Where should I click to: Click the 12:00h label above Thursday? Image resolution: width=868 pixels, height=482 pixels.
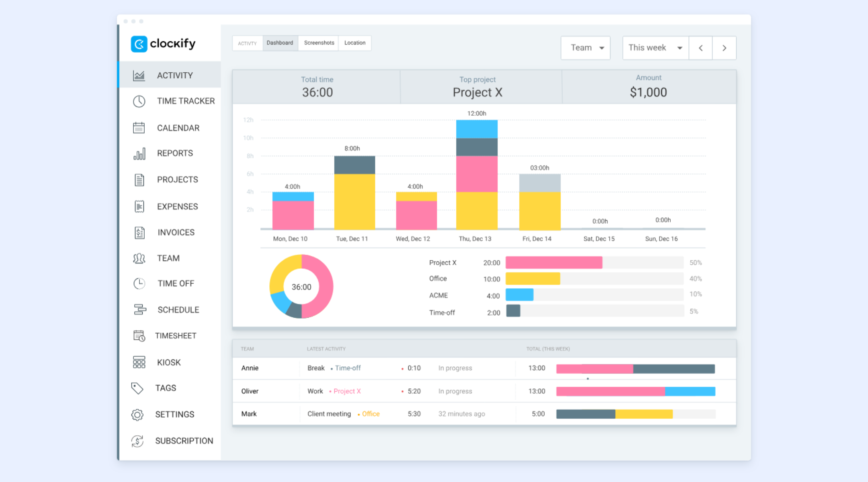[x=477, y=114]
